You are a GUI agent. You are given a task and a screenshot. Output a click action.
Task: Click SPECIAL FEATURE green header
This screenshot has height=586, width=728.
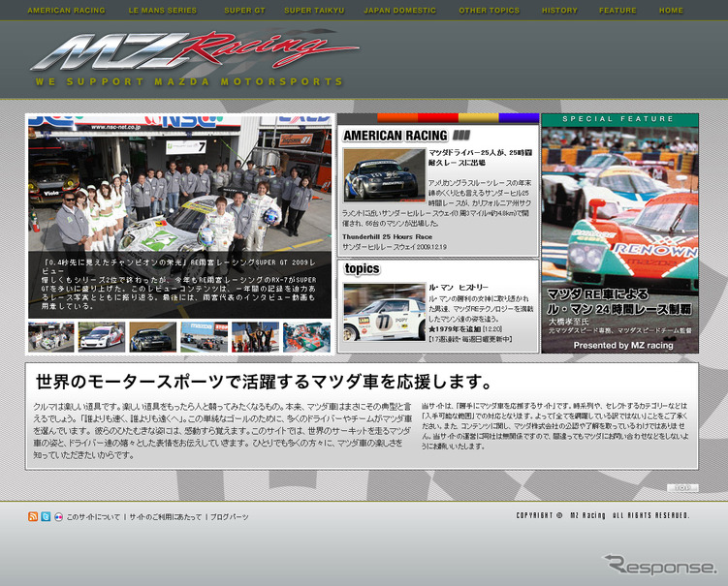pos(619,120)
